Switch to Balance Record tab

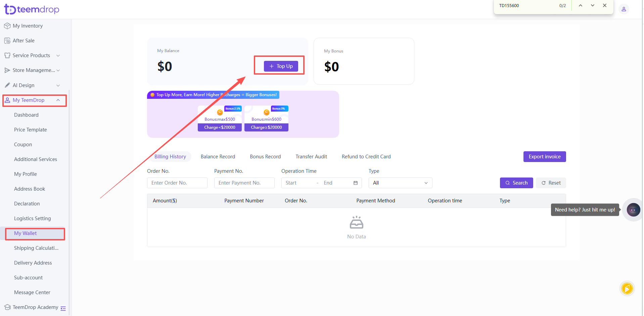click(x=218, y=157)
